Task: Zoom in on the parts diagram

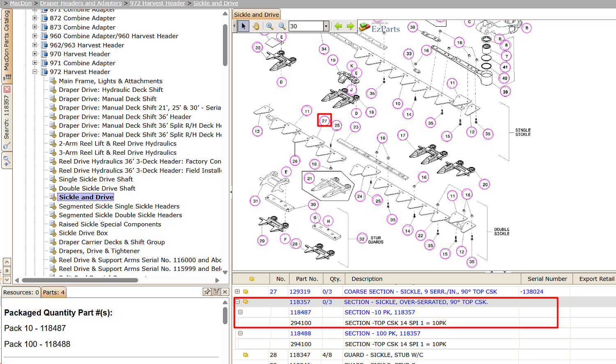Action: [270, 26]
